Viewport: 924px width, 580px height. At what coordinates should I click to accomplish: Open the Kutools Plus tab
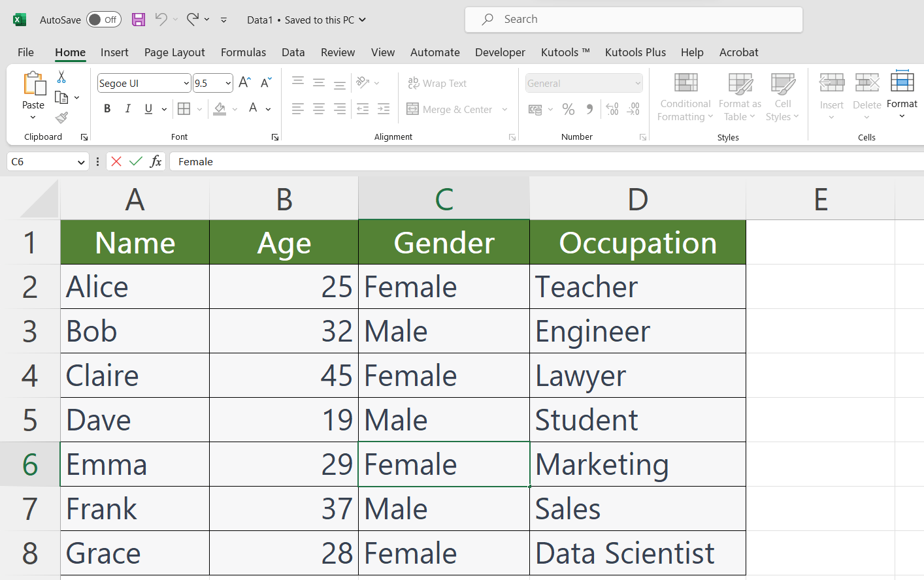click(635, 52)
